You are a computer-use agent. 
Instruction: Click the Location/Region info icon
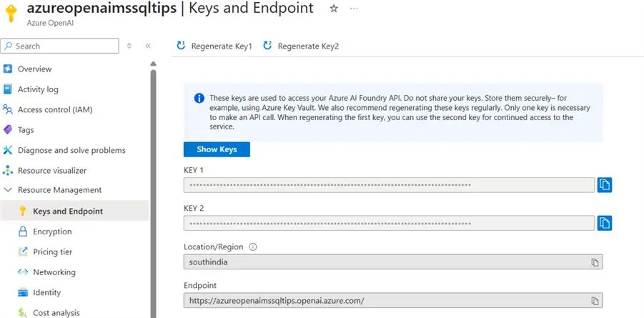pos(253,247)
